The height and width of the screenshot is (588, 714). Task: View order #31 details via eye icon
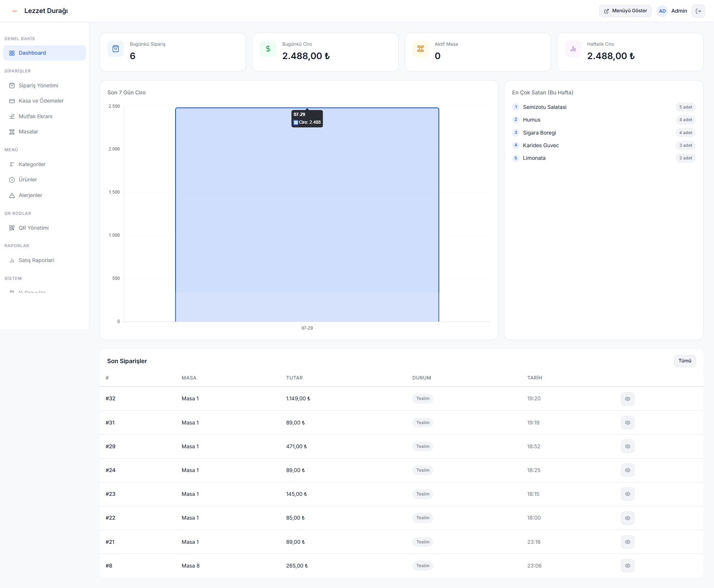(628, 423)
